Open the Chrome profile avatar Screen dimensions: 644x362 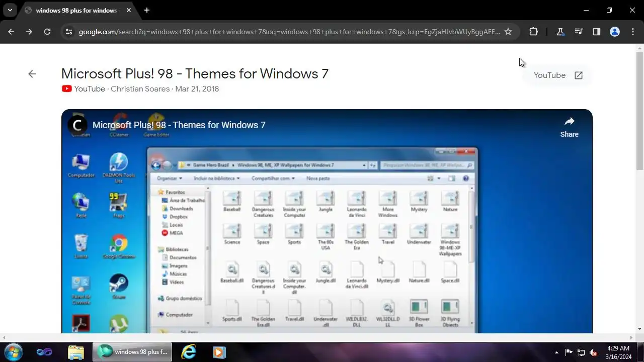[614, 32]
